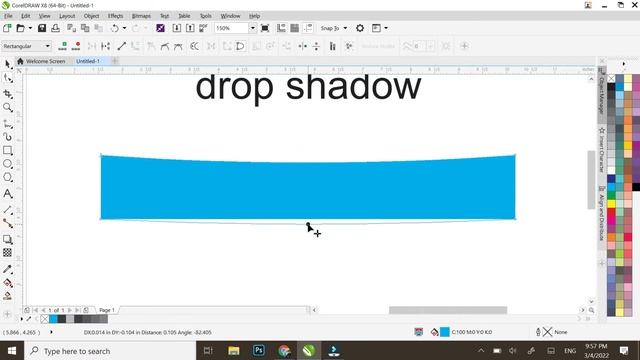The width and height of the screenshot is (640, 360).
Task: Open the File menu
Action: [x=8, y=16]
